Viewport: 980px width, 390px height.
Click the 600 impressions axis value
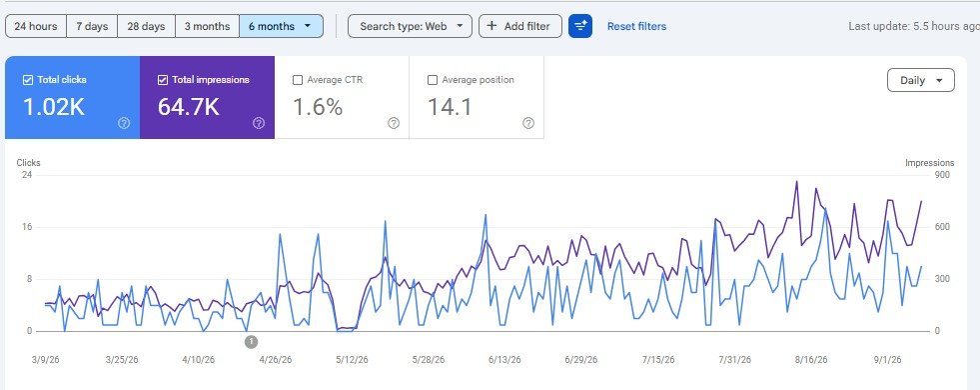point(942,227)
